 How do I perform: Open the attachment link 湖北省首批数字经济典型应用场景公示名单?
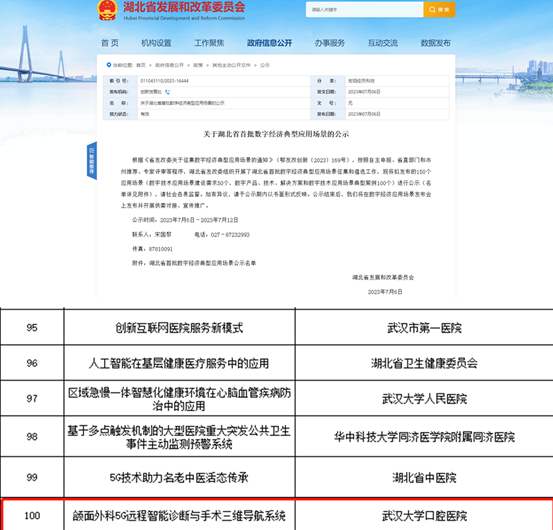click(x=202, y=263)
